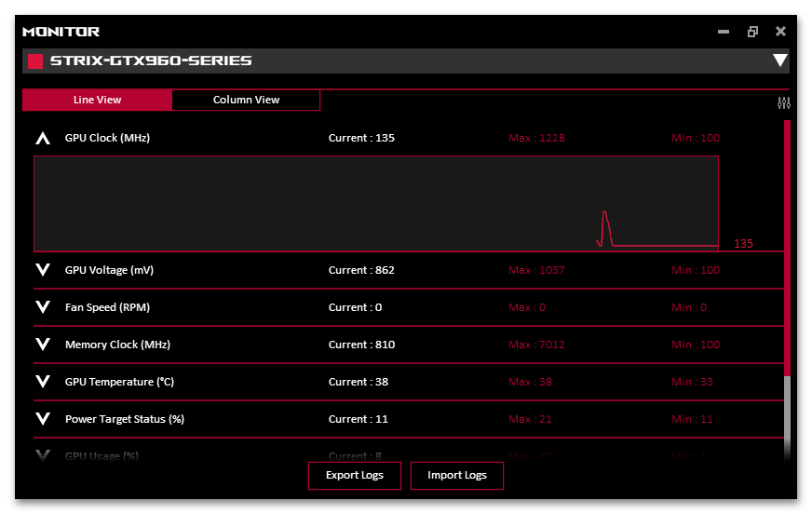Click the Export Logs button
The width and height of the screenshot is (812, 514).
pyautogui.click(x=354, y=476)
